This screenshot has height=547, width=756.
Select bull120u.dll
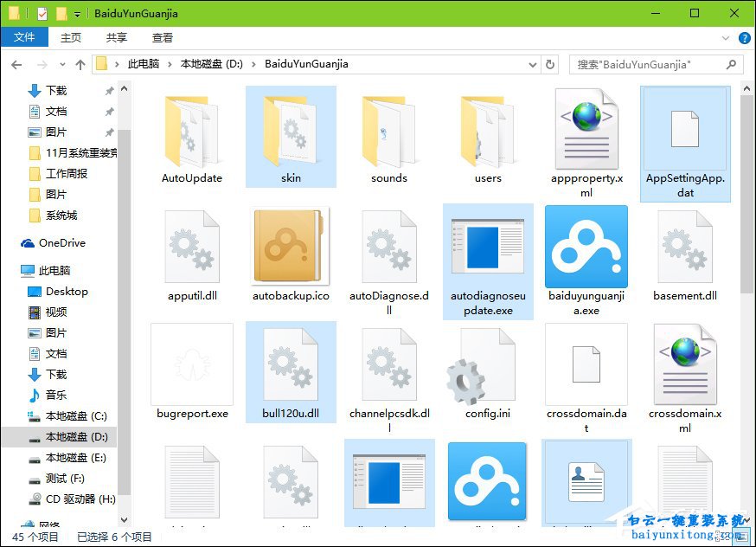290,368
